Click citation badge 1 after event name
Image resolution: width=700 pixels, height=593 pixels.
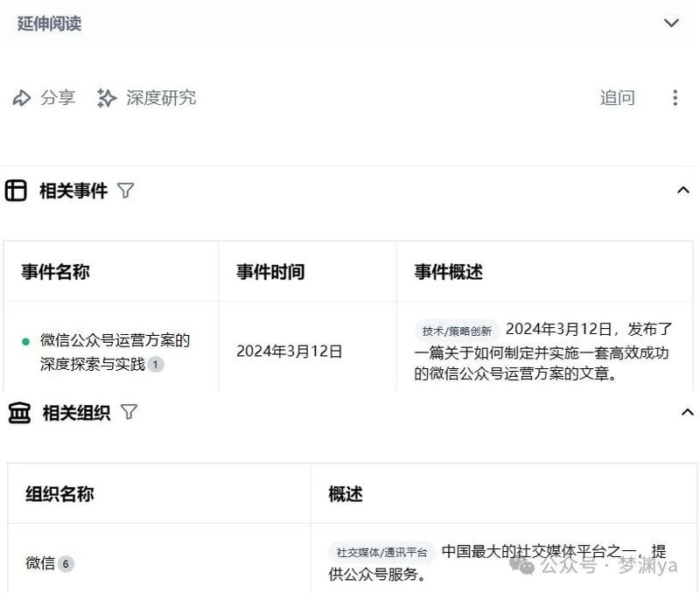point(156,365)
